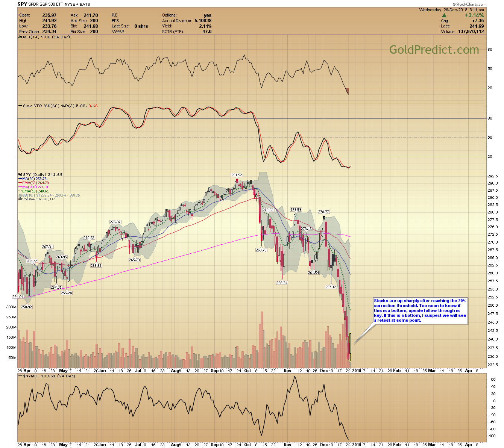Select the Annual Dividend value "5.10038"
The image size is (504, 448).
(x=203, y=21)
